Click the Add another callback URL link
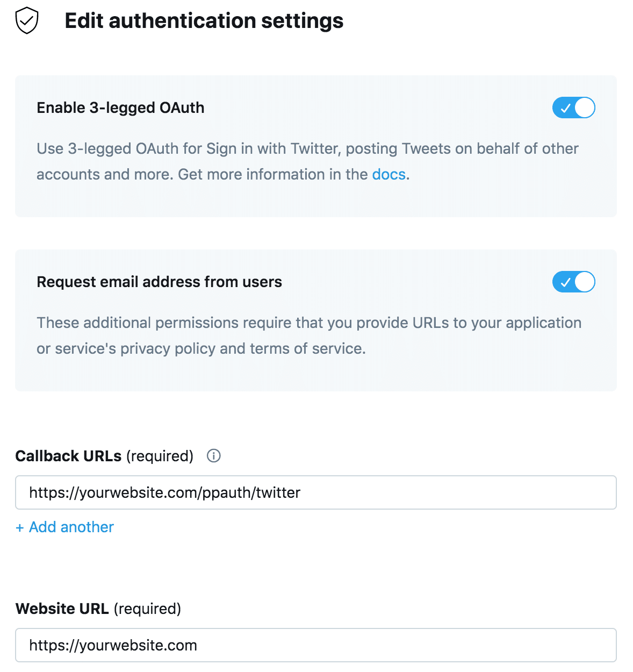 [x=65, y=527]
